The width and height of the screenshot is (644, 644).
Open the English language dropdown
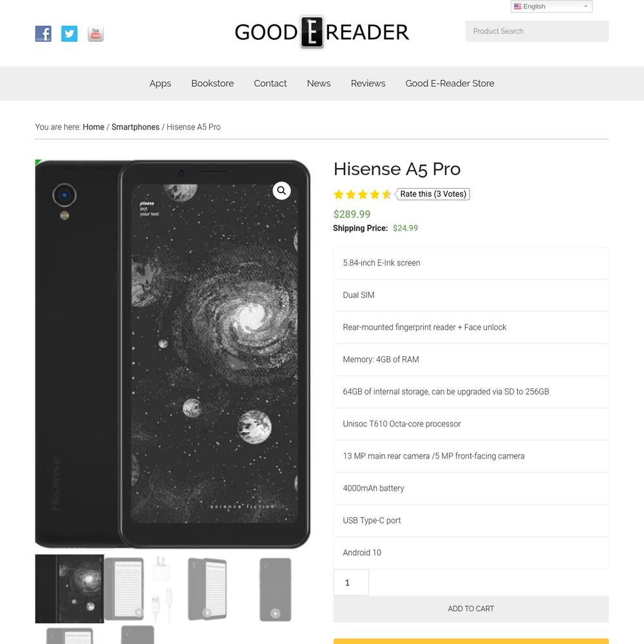551,6
